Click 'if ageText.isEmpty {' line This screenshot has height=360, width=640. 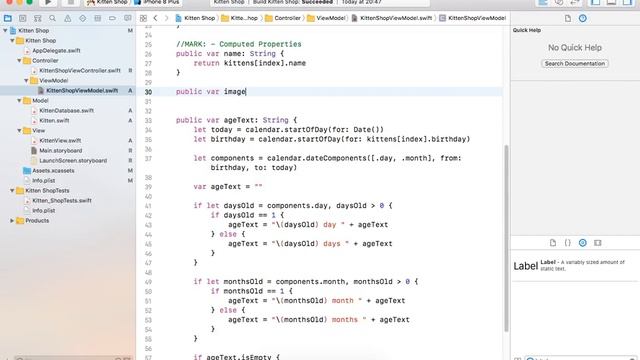point(237,357)
